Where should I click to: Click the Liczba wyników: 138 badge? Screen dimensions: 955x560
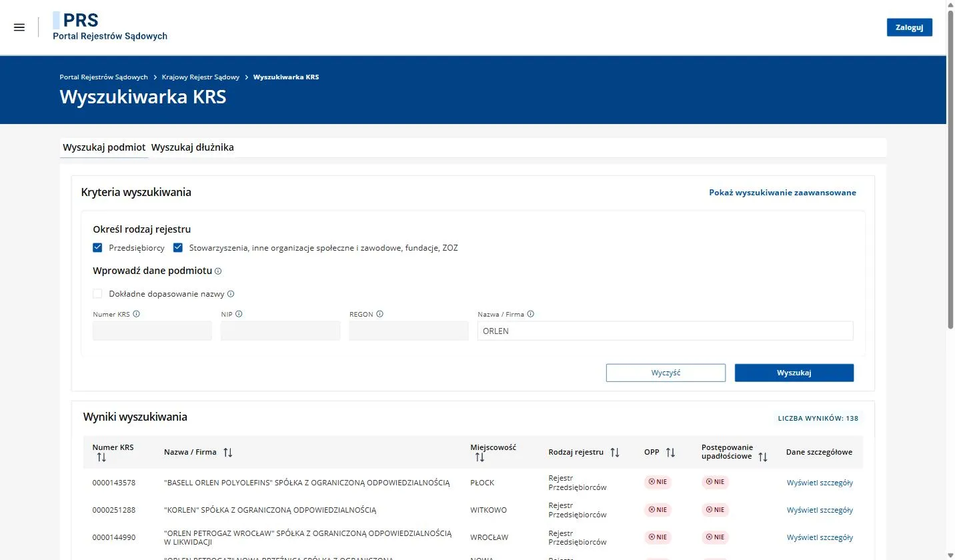point(818,419)
